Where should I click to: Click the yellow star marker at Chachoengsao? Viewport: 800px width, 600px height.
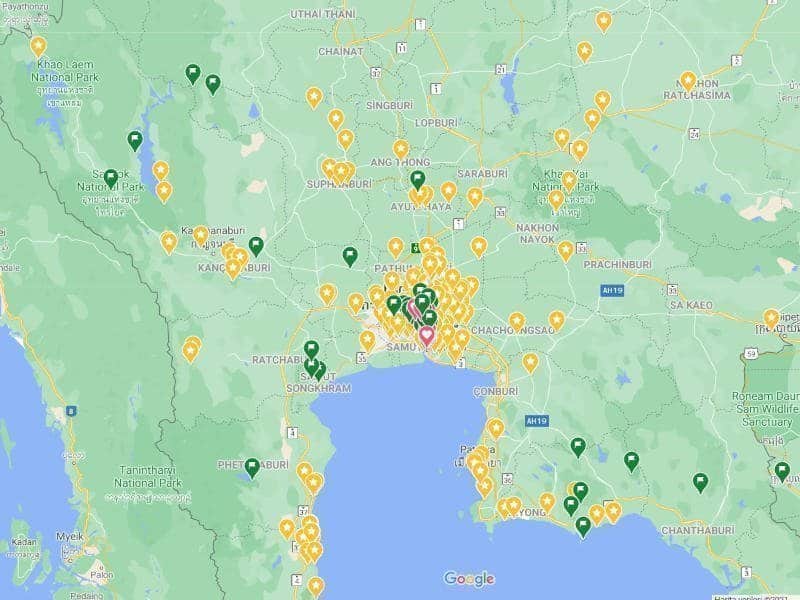pos(516,321)
